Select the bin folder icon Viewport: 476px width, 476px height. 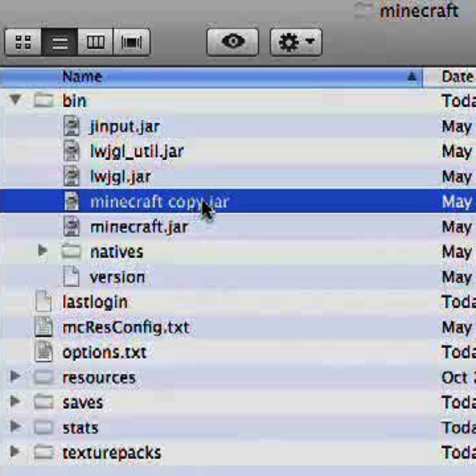click(x=43, y=100)
